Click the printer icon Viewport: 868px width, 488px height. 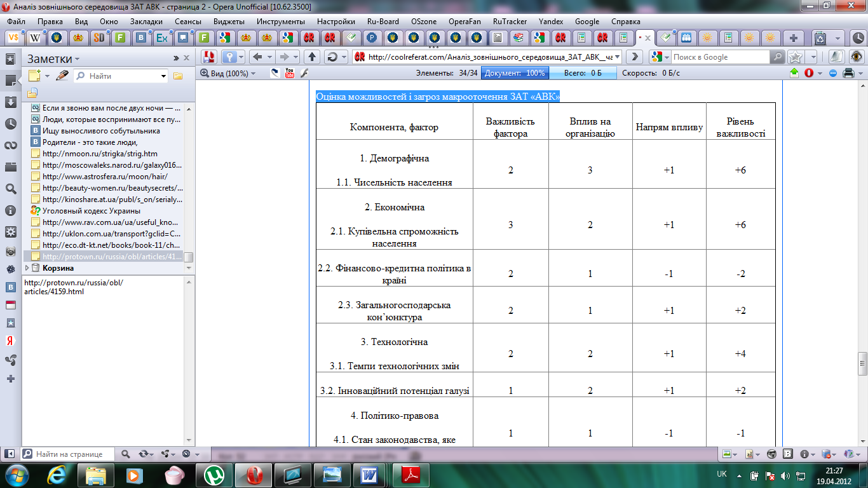coord(848,73)
